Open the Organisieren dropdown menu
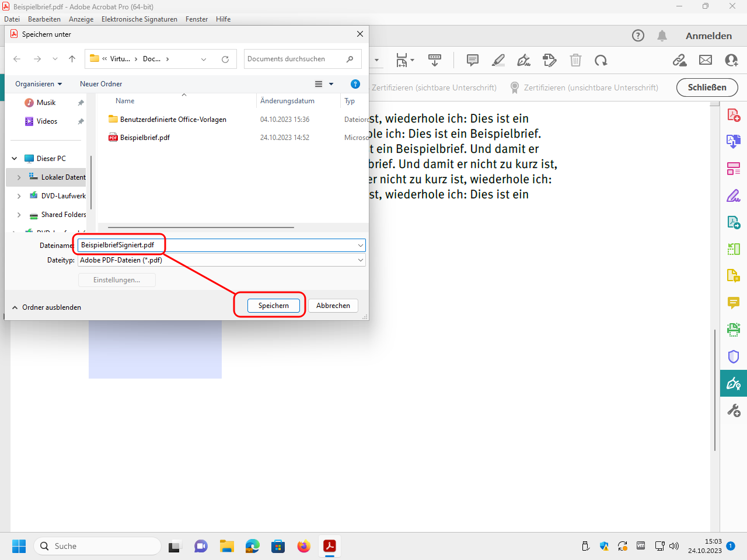This screenshot has height=560, width=747. 39,84
